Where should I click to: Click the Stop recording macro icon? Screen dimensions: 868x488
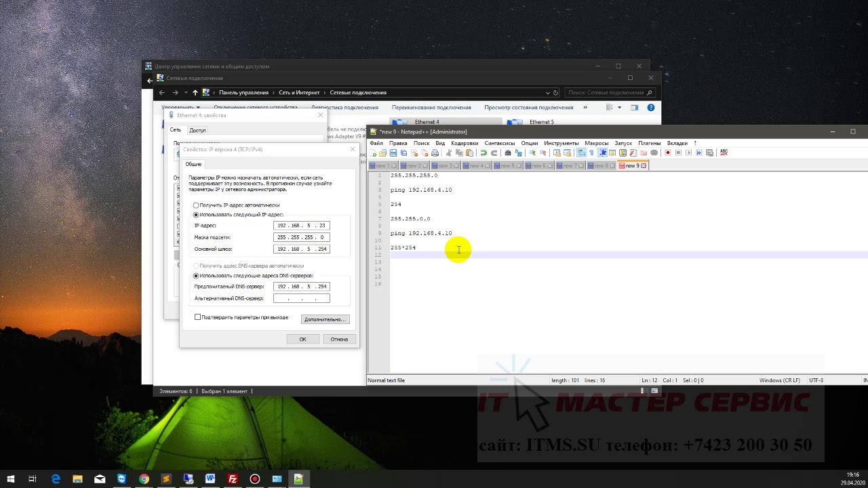point(679,152)
